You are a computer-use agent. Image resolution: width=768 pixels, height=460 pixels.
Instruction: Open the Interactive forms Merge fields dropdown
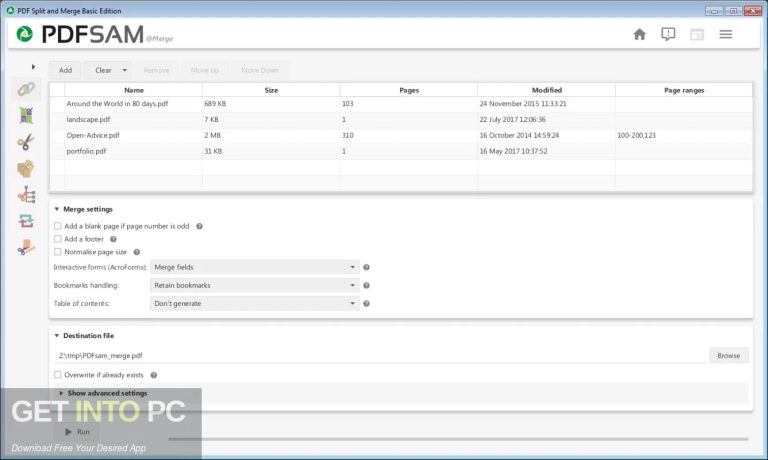click(x=255, y=267)
